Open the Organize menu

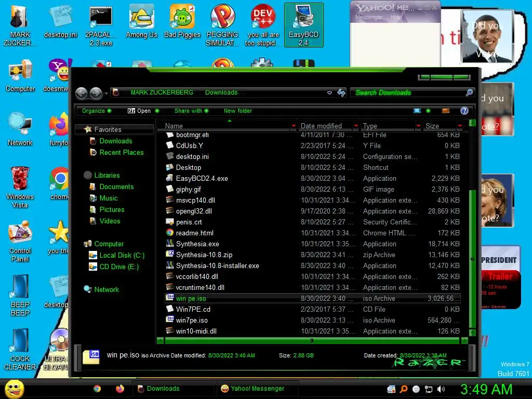(96, 111)
